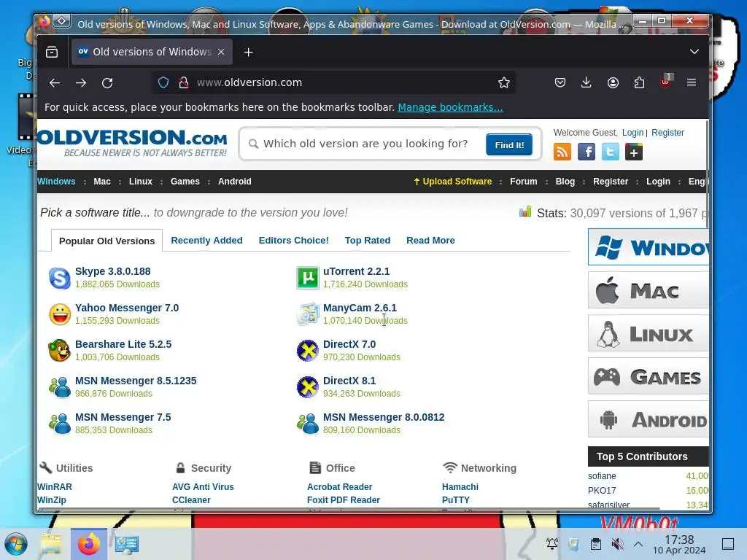Screen dimensions: 747x560
Task: Select Mac in the nav bar
Action: tap(102, 182)
